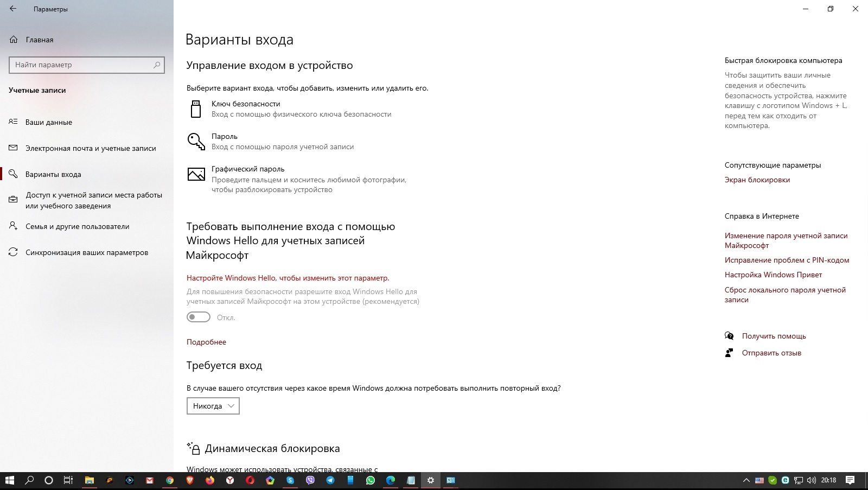Viewport: 868px width, 490px height.
Task: Open the taskbar search magnifier
Action: pyautogui.click(x=29, y=480)
